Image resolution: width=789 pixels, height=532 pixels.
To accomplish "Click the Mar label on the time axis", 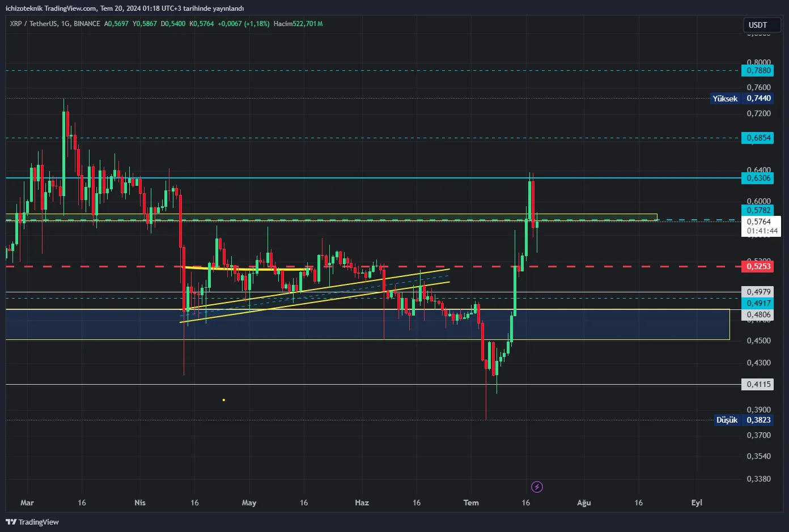I will tap(27, 503).
